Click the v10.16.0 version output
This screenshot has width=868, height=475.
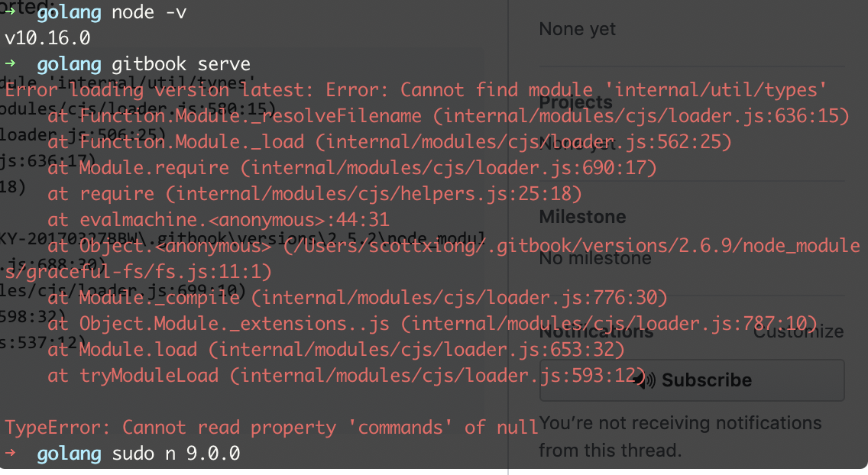[47, 37]
